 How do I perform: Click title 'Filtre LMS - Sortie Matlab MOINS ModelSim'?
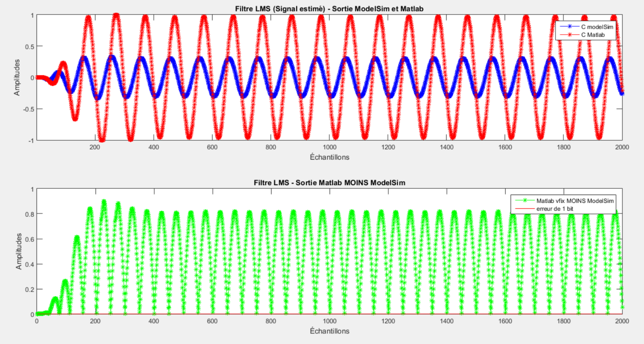pyautogui.click(x=329, y=183)
